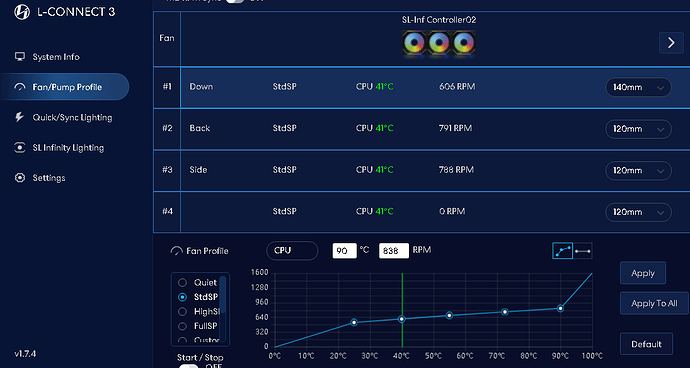This screenshot has height=368, width=690.
Task: Select the Quiet profile radio button
Action: tap(182, 283)
